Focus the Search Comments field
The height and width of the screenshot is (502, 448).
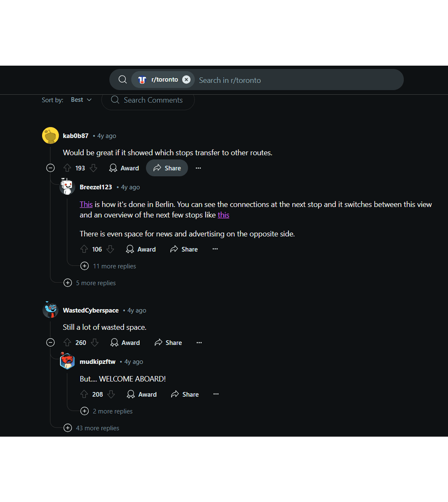click(148, 100)
